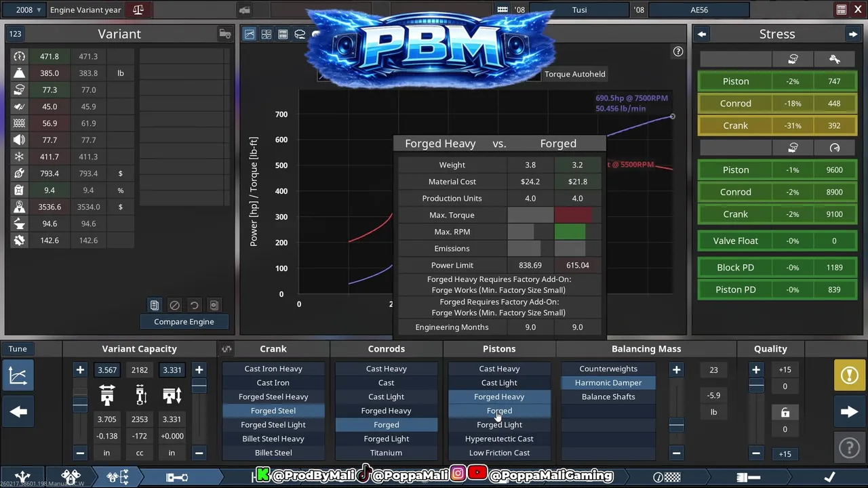Decrease stroke with right minus button
Viewport: 868px width, 488px height.
tap(199, 453)
